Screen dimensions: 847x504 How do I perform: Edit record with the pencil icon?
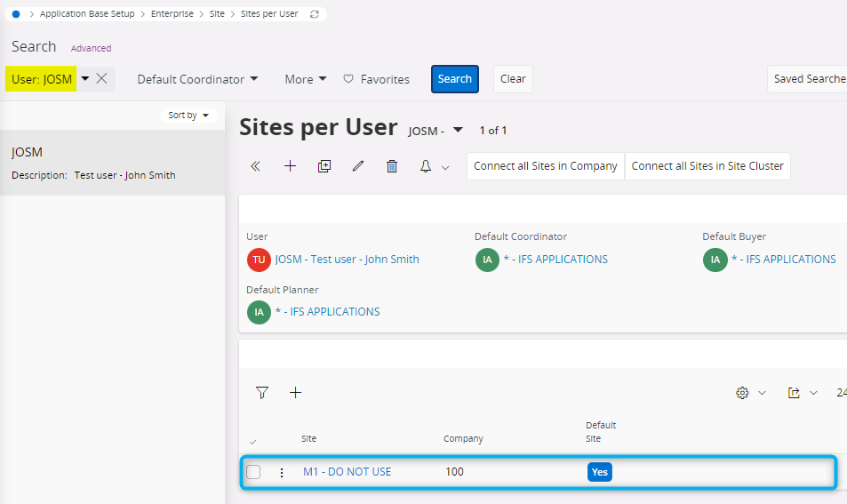(x=358, y=166)
